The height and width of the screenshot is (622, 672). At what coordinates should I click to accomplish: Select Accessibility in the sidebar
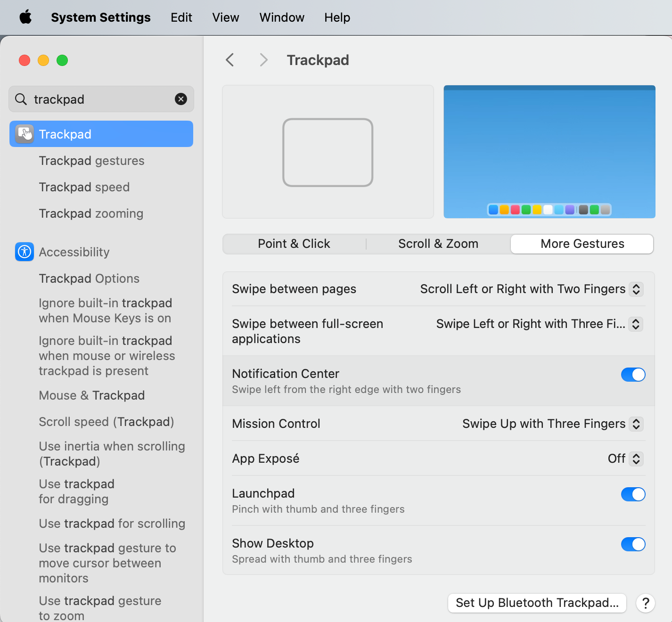point(74,252)
